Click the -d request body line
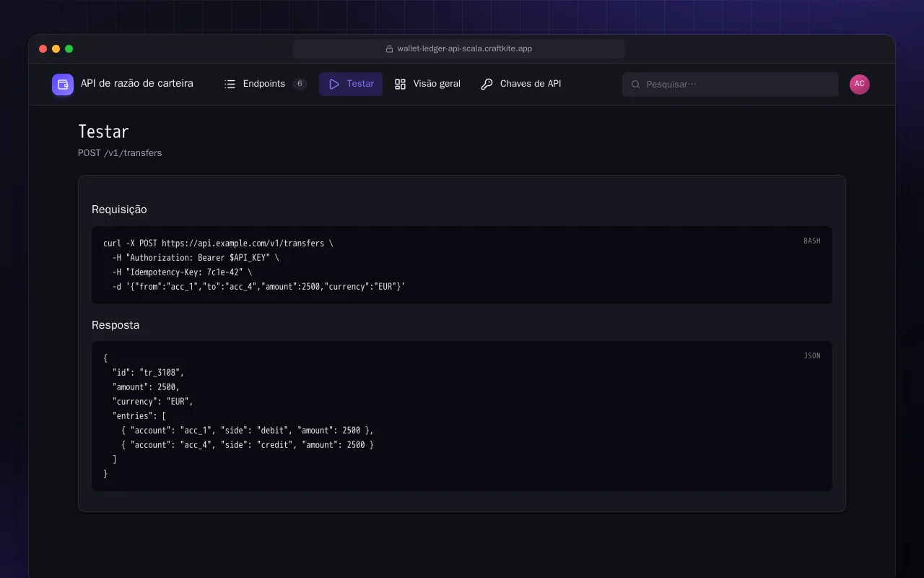The image size is (924, 578). [258, 287]
